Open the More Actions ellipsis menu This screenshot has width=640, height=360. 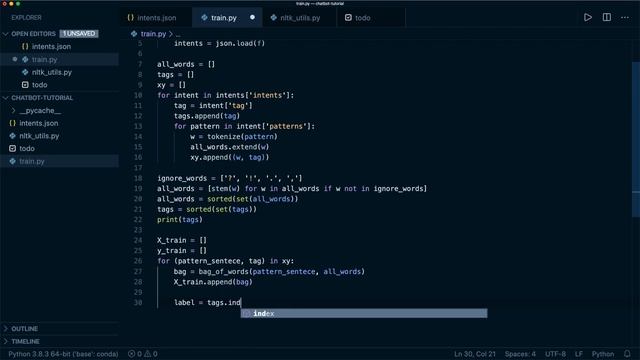click(x=625, y=18)
